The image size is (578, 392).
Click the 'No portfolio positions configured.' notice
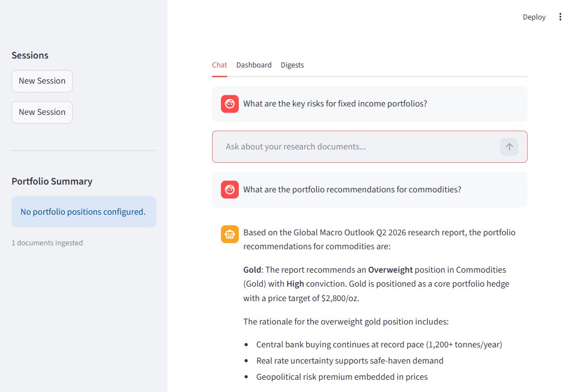click(84, 212)
